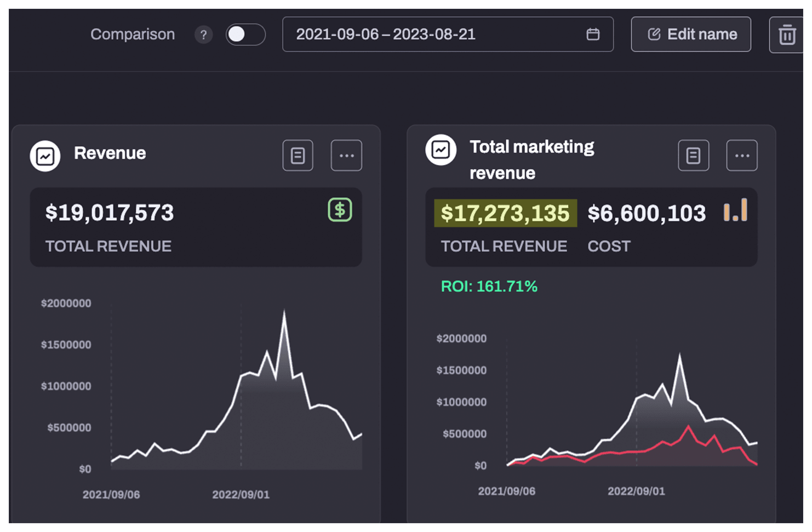Open the Revenue card three-dot menu

tap(346, 156)
